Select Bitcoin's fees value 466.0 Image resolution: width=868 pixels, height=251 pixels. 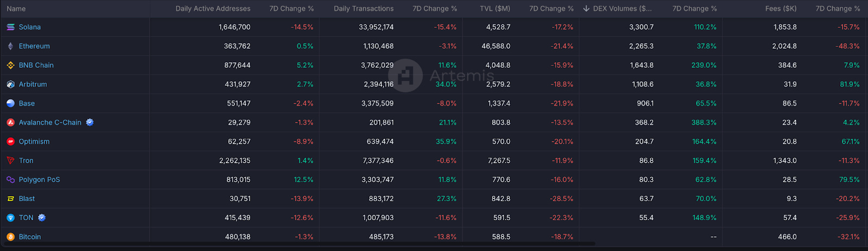[x=787, y=237]
